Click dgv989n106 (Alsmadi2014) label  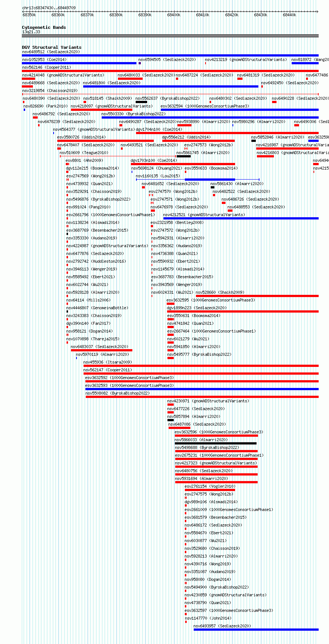pyautogui.click(x=211, y=502)
